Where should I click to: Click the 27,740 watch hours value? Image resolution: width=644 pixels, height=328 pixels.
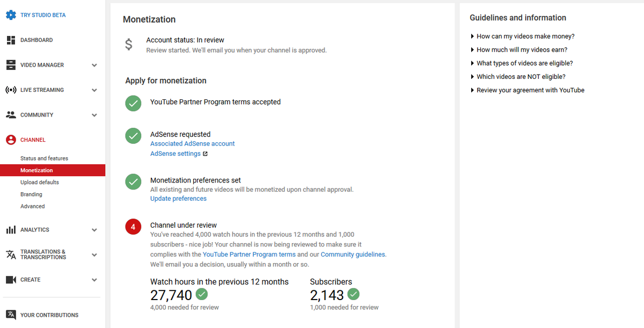coord(171,295)
